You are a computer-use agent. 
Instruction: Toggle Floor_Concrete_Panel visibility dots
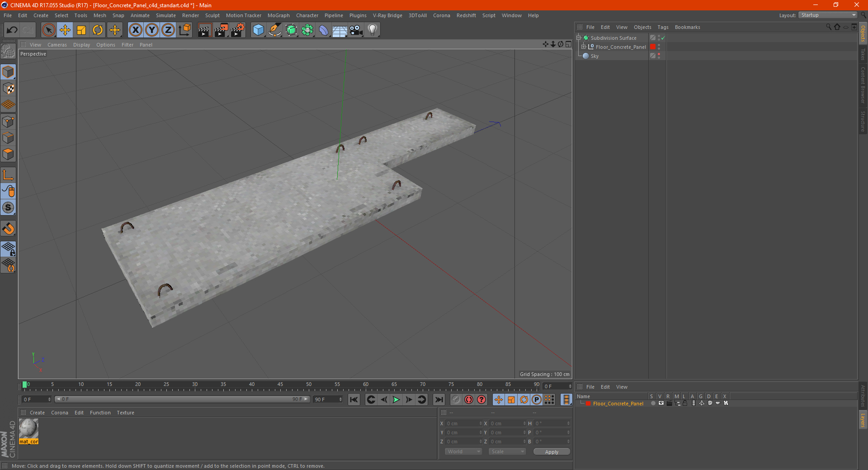pos(659,47)
